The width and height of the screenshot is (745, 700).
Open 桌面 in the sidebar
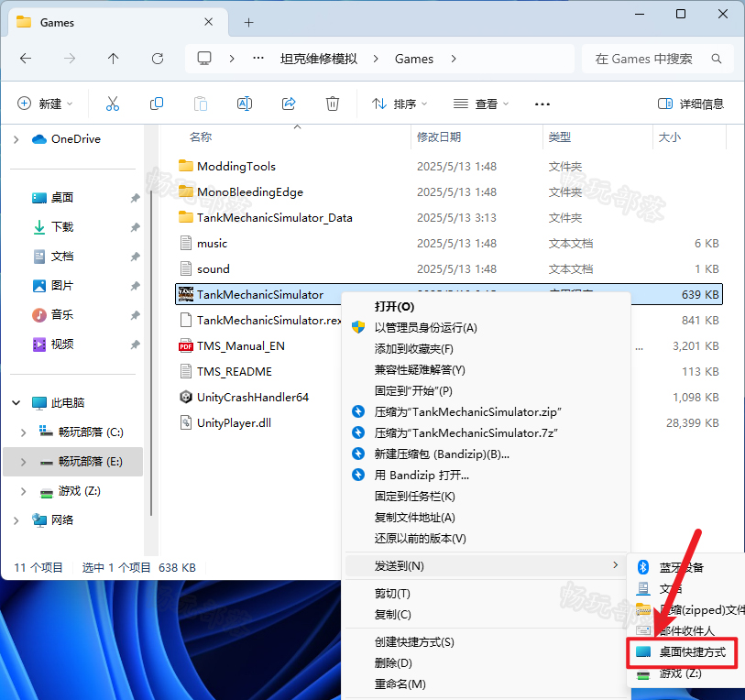62,198
